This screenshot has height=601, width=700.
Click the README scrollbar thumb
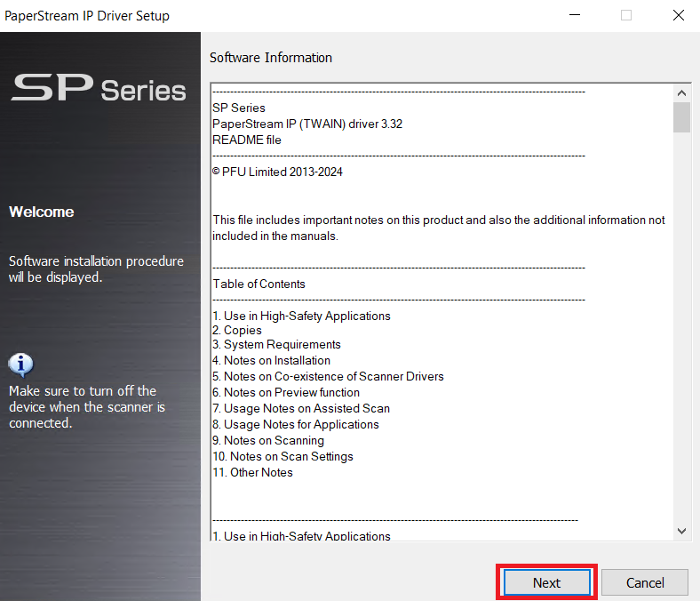(x=681, y=117)
